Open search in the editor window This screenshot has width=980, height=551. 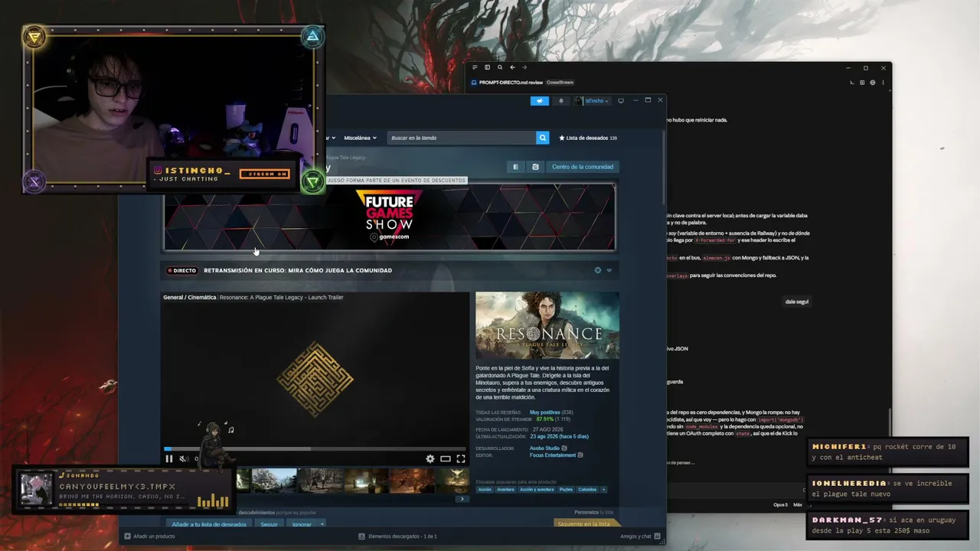[500, 67]
